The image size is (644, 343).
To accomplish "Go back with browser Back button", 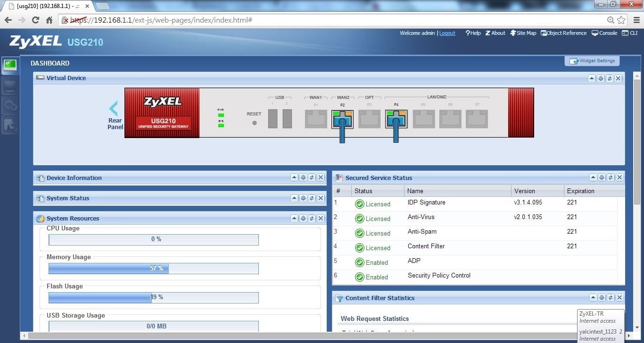I will 8,20.
